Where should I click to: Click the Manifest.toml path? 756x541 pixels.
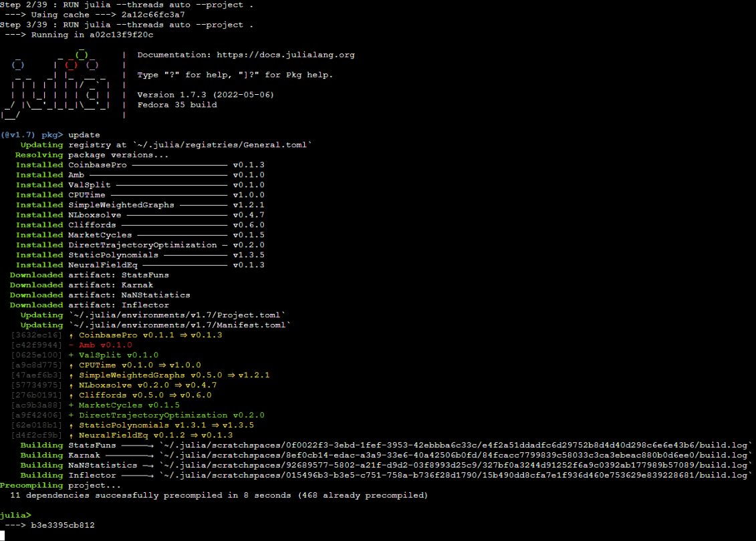click(180, 325)
